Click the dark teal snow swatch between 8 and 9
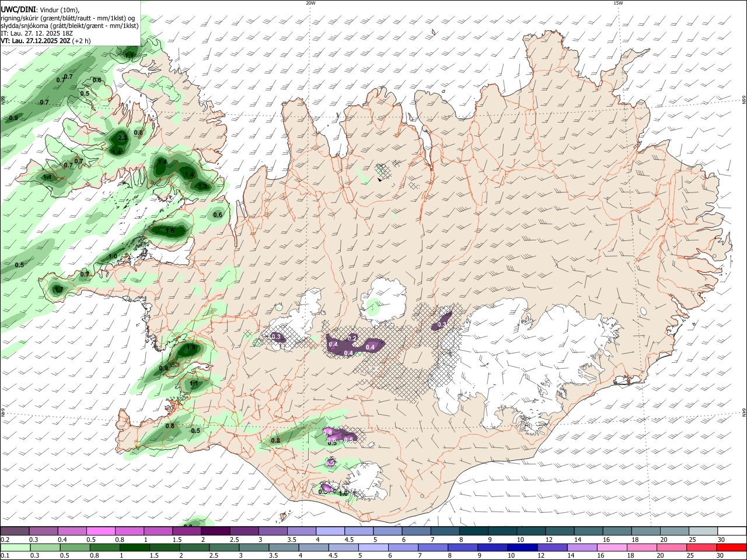Viewport: 747px width, 560px height. tap(474, 531)
